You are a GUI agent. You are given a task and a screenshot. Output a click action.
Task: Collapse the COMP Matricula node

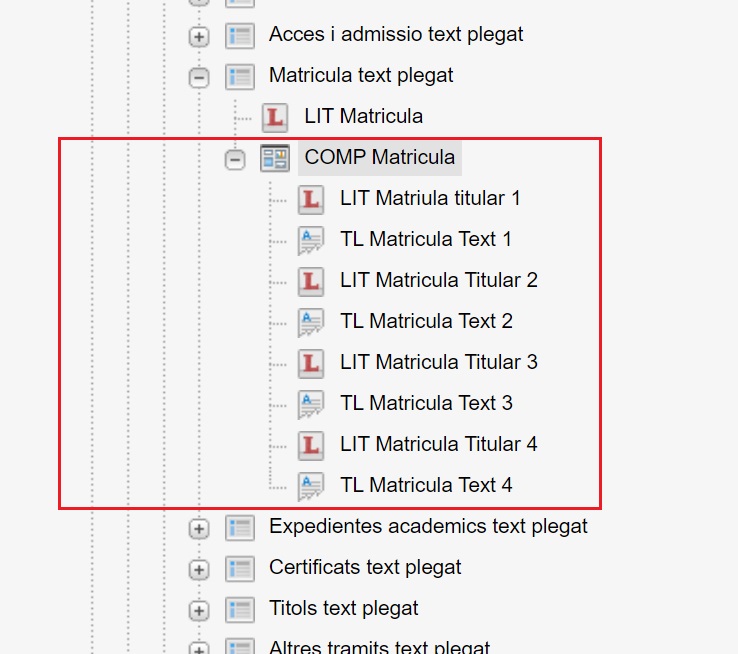[234, 160]
